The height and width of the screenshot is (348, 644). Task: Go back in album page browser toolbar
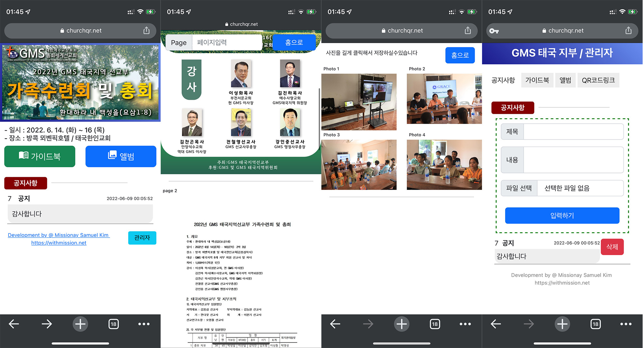(x=335, y=324)
